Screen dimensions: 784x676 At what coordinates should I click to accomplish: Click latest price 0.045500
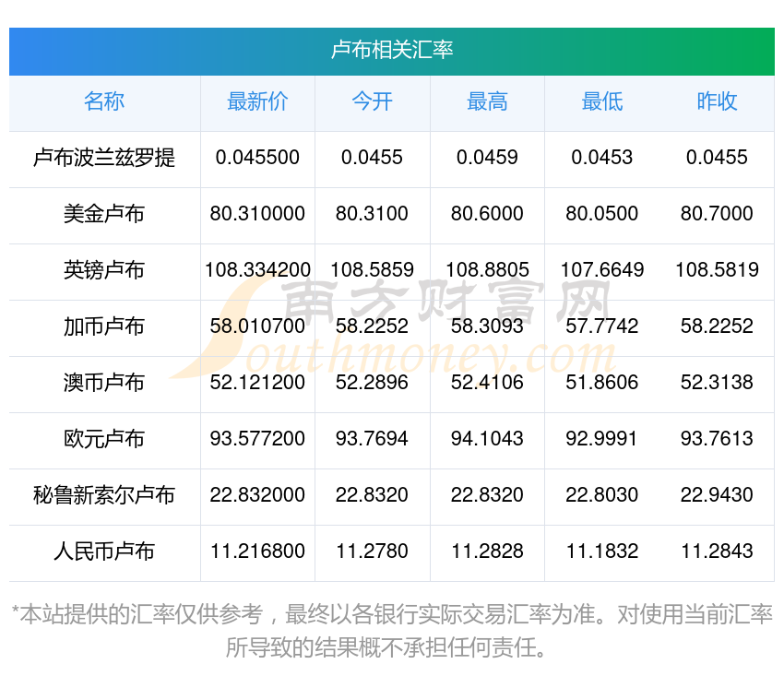pyautogui.click(x=257, y=158)
